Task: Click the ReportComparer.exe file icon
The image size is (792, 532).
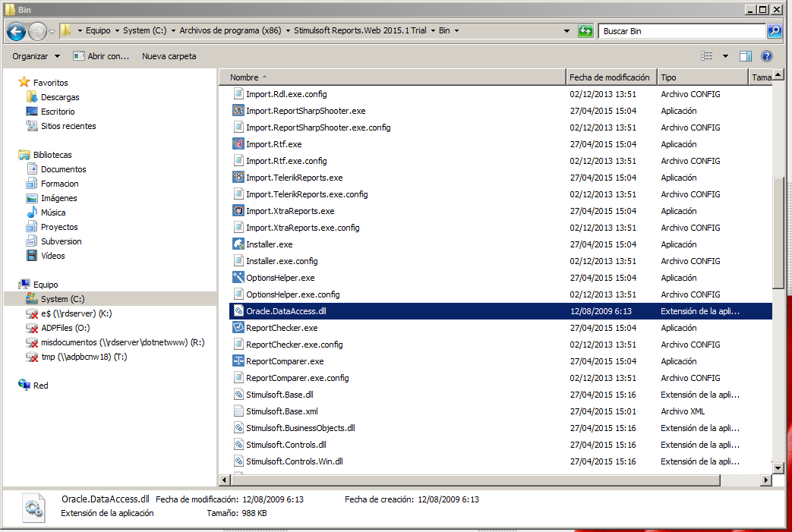Action: (x=238, y=361)
